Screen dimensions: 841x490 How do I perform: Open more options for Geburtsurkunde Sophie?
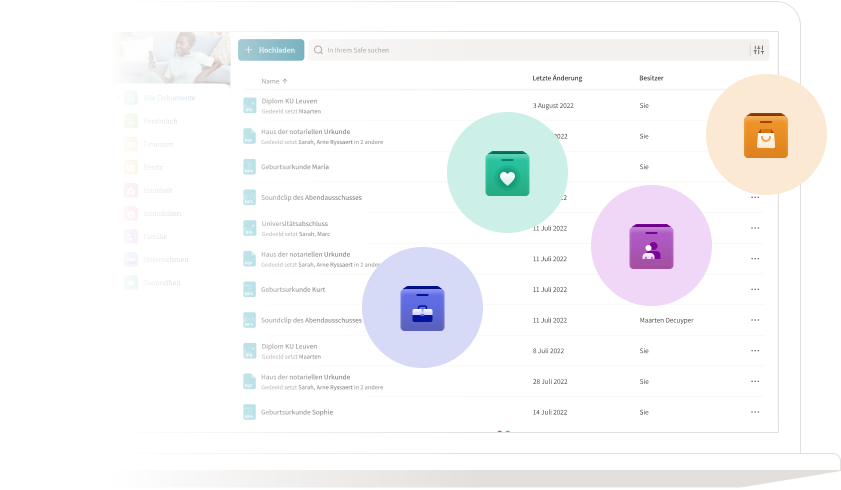755,412
